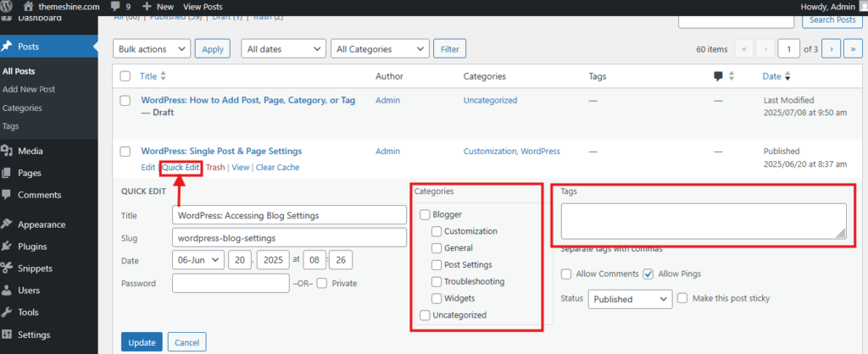Open the Bulk actions dropdown

[152, 48]
